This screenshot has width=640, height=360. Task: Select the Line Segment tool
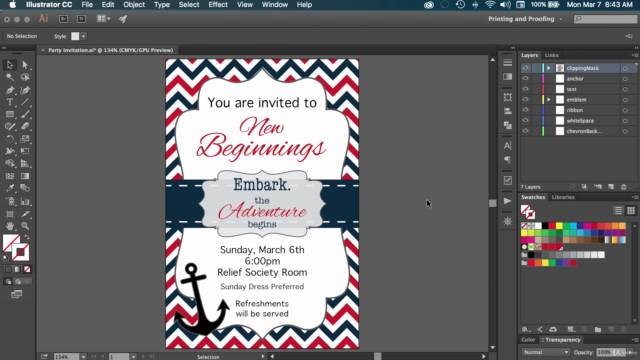click(x=25, y=102)
